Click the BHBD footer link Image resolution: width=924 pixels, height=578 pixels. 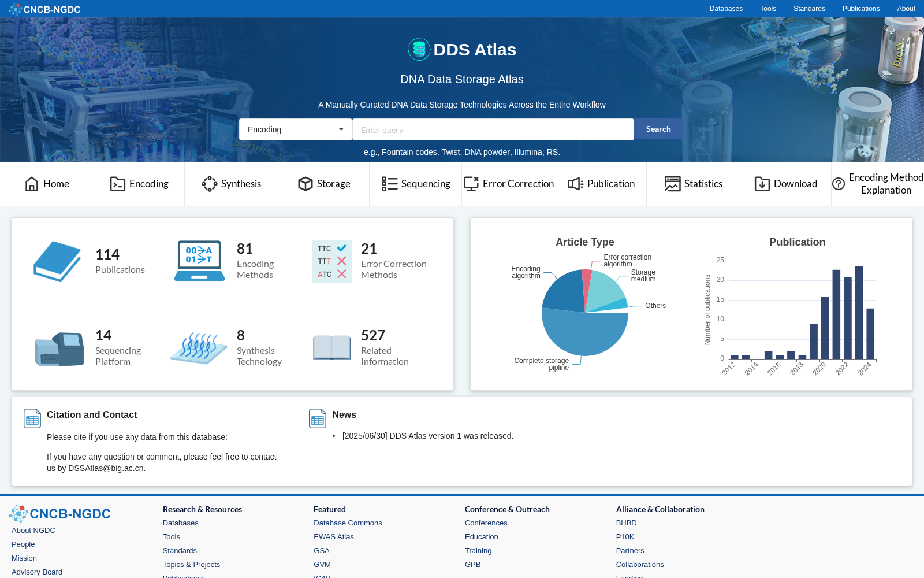point(626,523)
